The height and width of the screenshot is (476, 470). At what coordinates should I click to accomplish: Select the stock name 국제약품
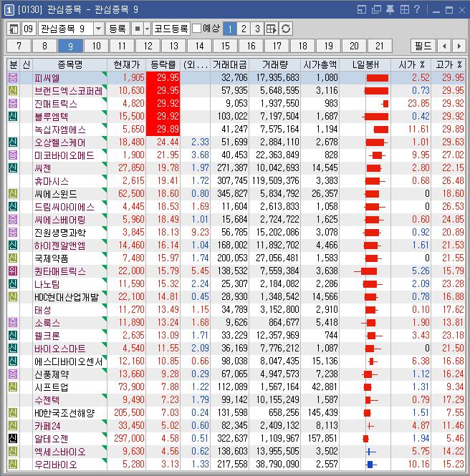tap(51, 258)
